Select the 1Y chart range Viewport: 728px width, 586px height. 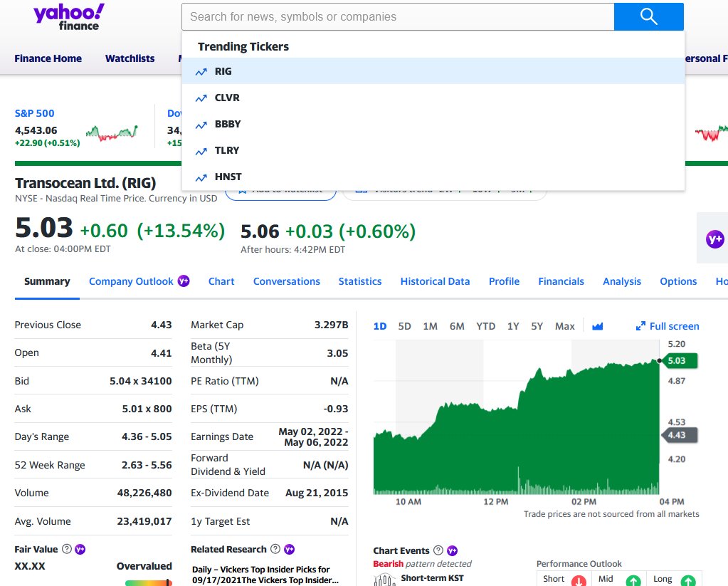513,326
